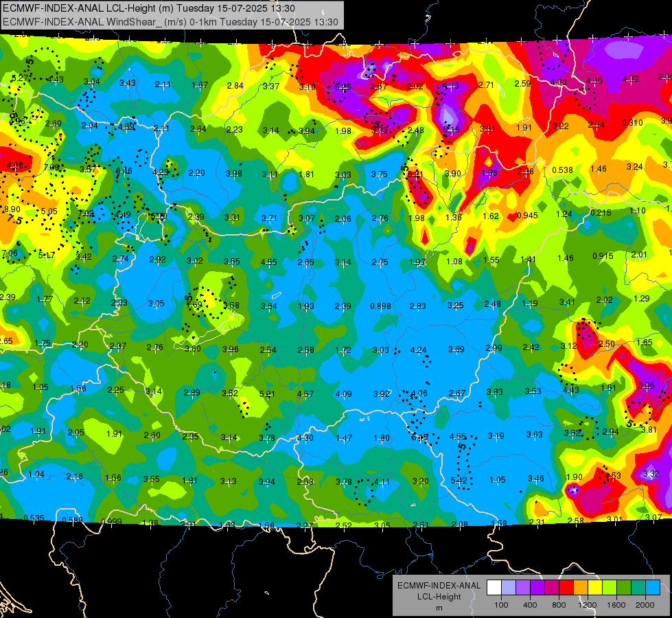This screenshot has height=618, width=672.
Task: Pick the magenta swatch in the legend
Action: 552,588
